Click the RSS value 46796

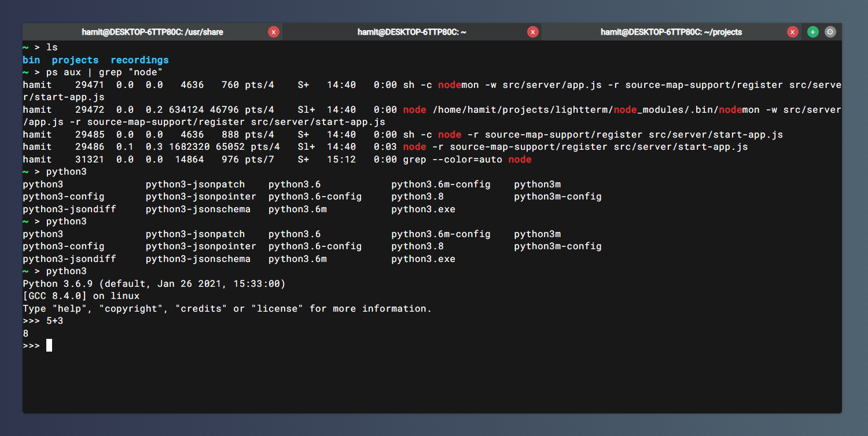[x=225, y=110]
